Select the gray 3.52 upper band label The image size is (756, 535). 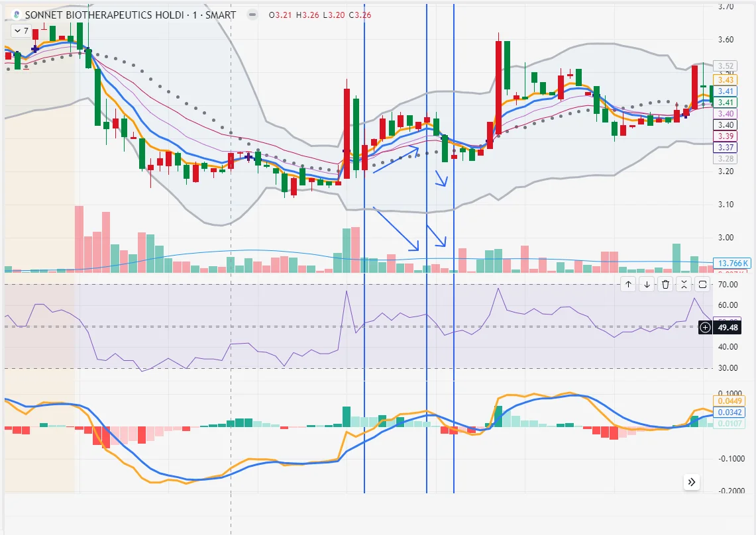click(x=725, y=66)
